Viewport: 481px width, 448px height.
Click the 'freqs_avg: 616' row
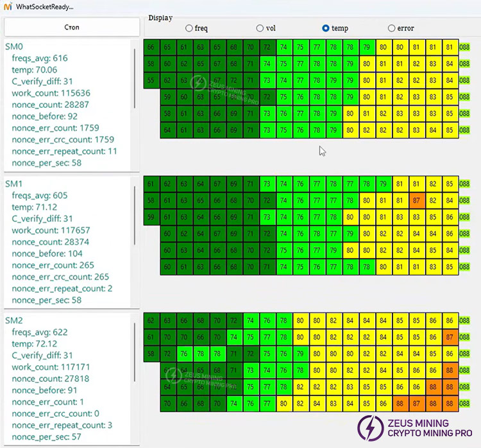40,58
